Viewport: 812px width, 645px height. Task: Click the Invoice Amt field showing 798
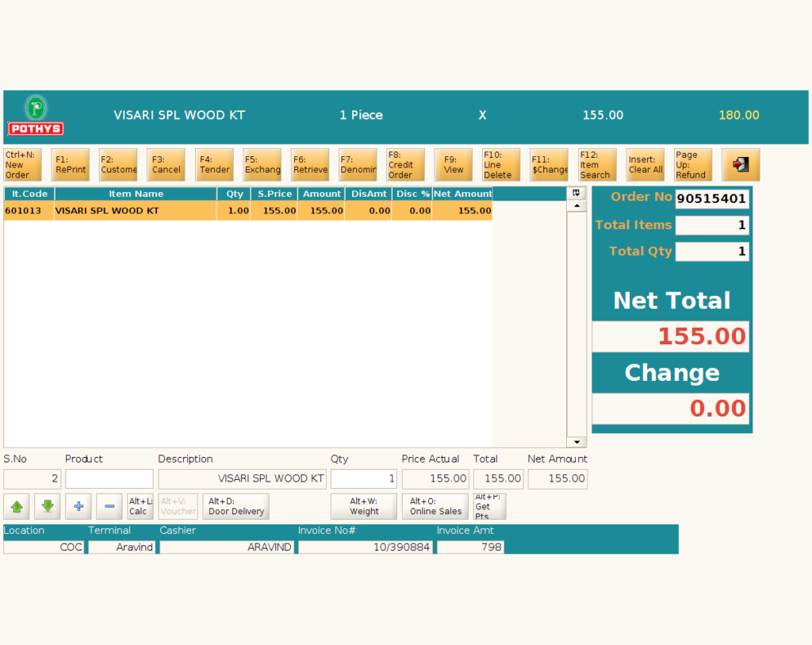(470, 547)
